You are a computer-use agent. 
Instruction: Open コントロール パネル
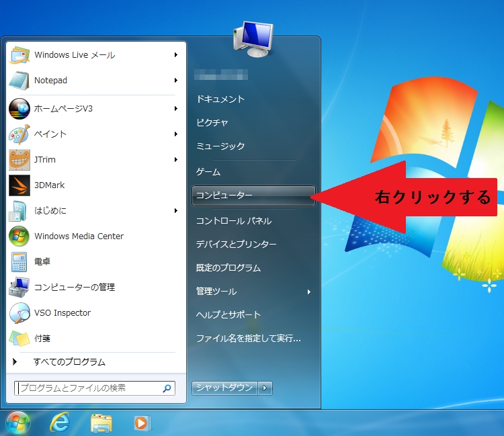[x=234, y=221]
